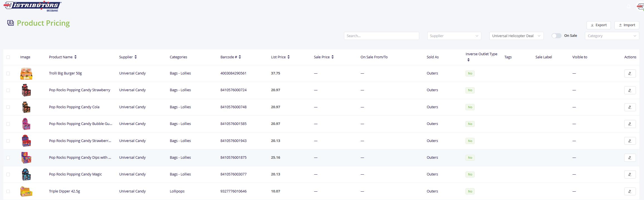Edit the Trolli Big Burger 50g row

630,74
